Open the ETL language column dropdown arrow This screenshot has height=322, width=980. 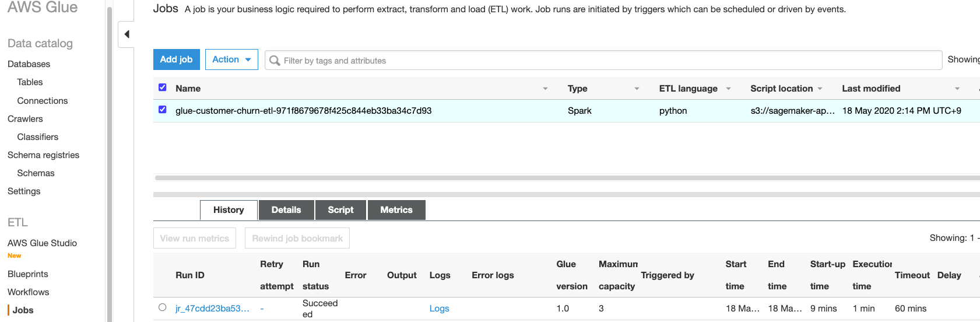tap(728, 89)
